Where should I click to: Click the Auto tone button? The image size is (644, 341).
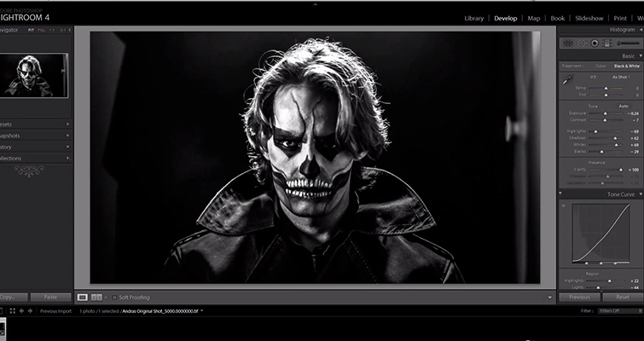[624, 107]
